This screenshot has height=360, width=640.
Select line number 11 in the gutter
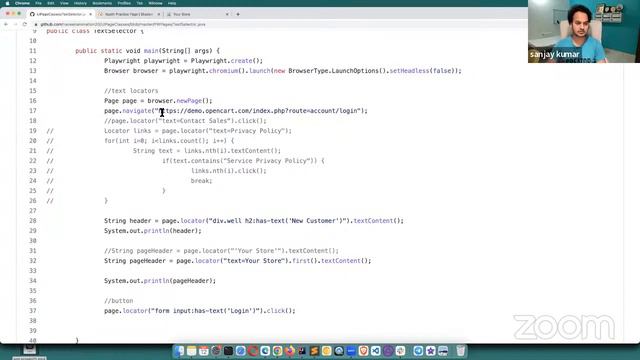[33, 51]
